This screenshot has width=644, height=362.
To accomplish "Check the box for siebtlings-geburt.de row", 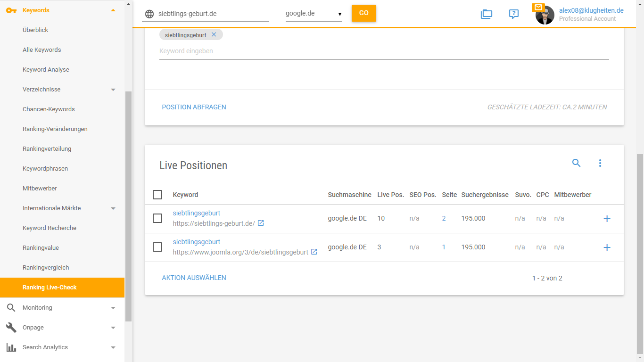I will [157, 218].
